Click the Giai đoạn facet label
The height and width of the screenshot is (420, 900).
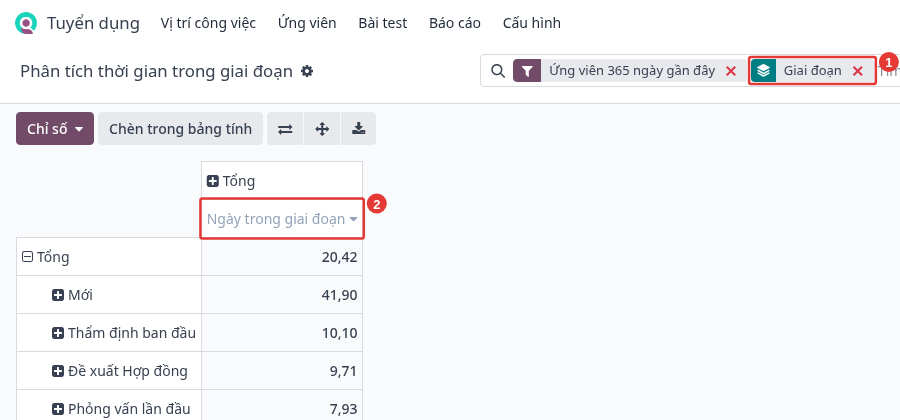coord(813,71)
